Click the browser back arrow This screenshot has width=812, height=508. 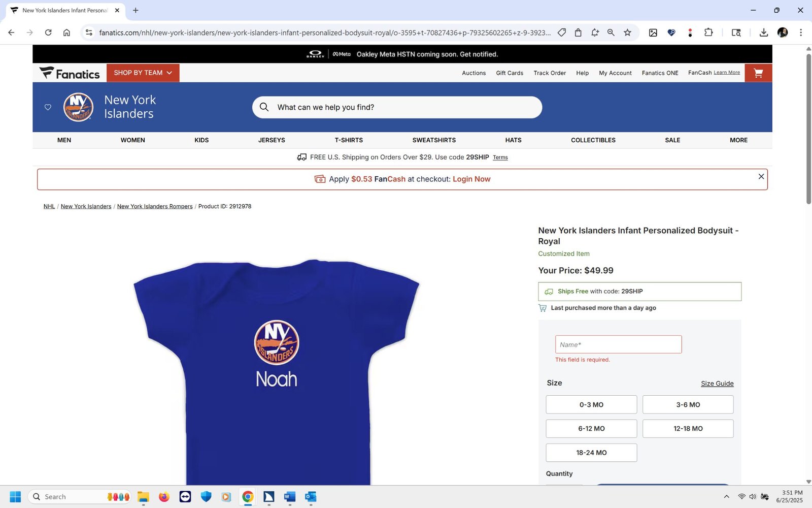[x=11, y=33]
